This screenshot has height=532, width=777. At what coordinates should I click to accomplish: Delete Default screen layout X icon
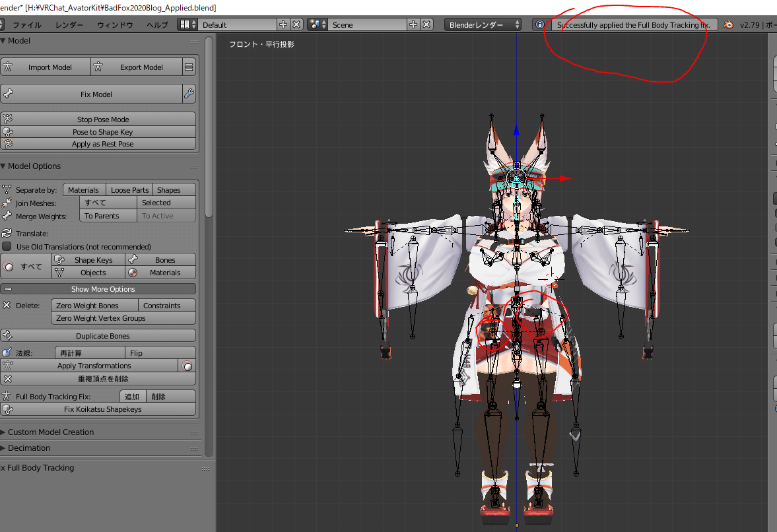[296, 25]
